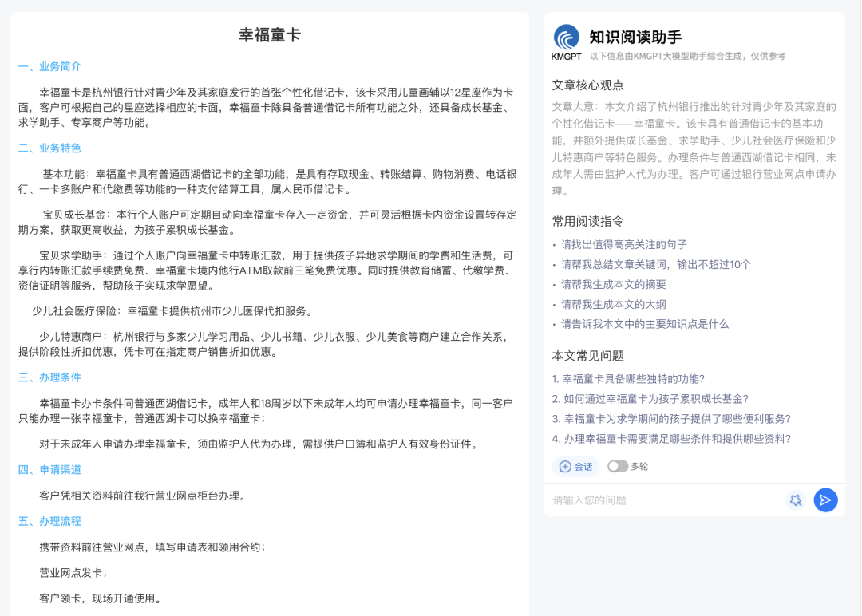Pick question 3 about 求学期间 services
862x616 pixels.
670,419
